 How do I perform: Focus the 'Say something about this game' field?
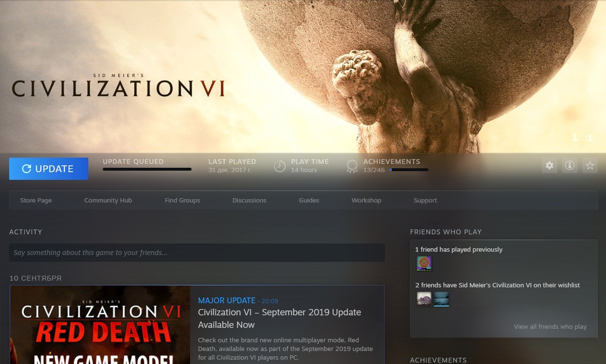(x=197, y=252)
